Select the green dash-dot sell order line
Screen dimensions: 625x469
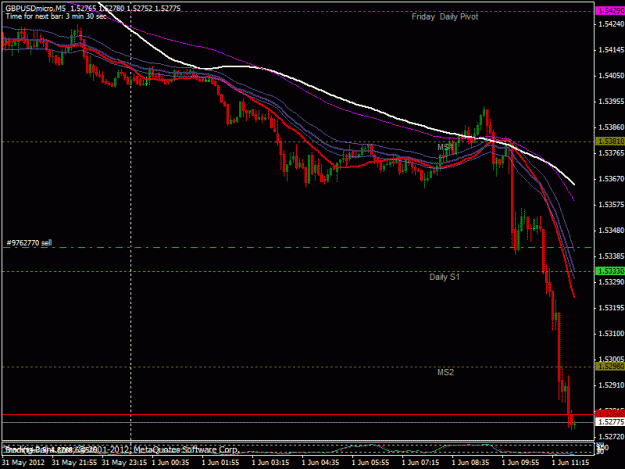[298, 247]
